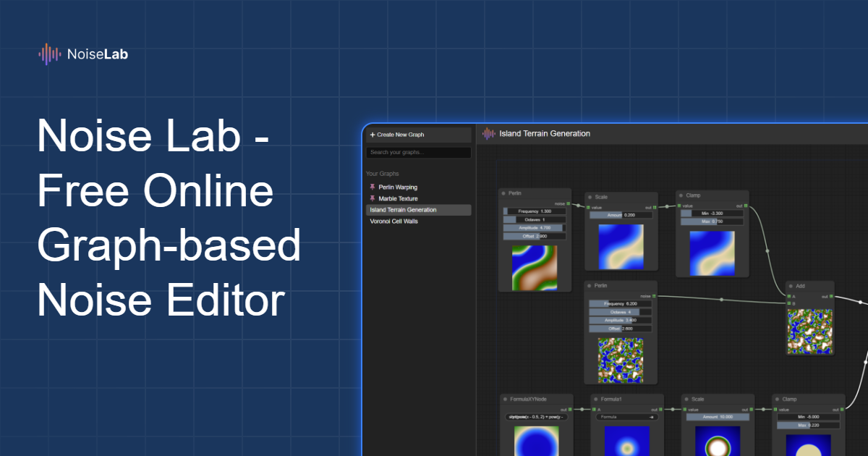Screen dimensions: 868x456
Task: Click the Formula1 node's A input port
Action: click(x=594, y=409)
